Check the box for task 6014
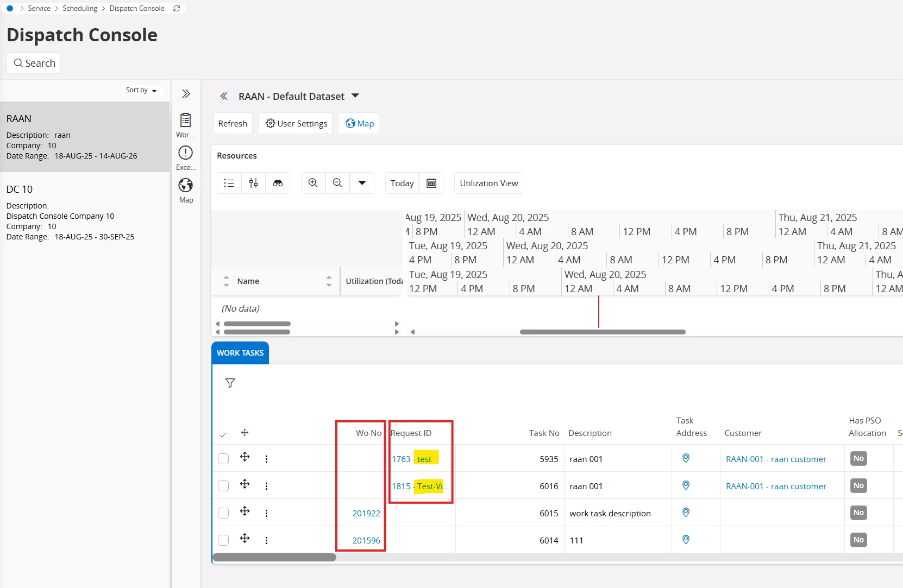 pos(223,540)
